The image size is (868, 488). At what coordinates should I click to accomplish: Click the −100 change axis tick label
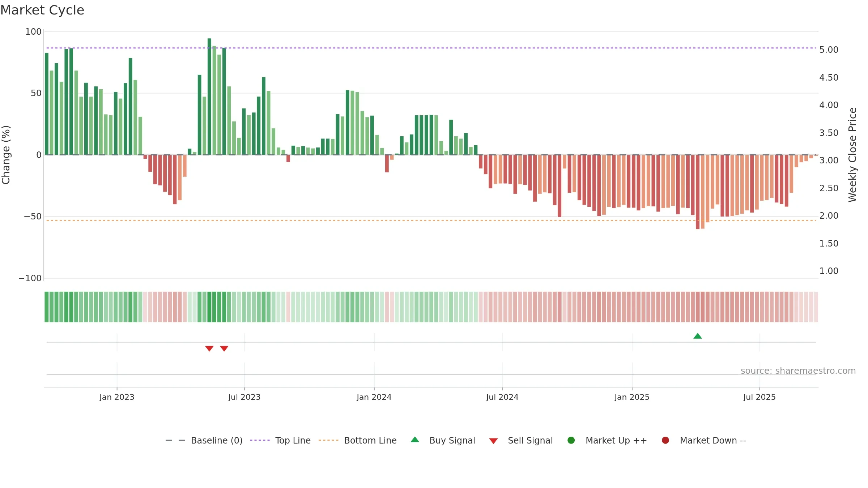coord(30,278)
